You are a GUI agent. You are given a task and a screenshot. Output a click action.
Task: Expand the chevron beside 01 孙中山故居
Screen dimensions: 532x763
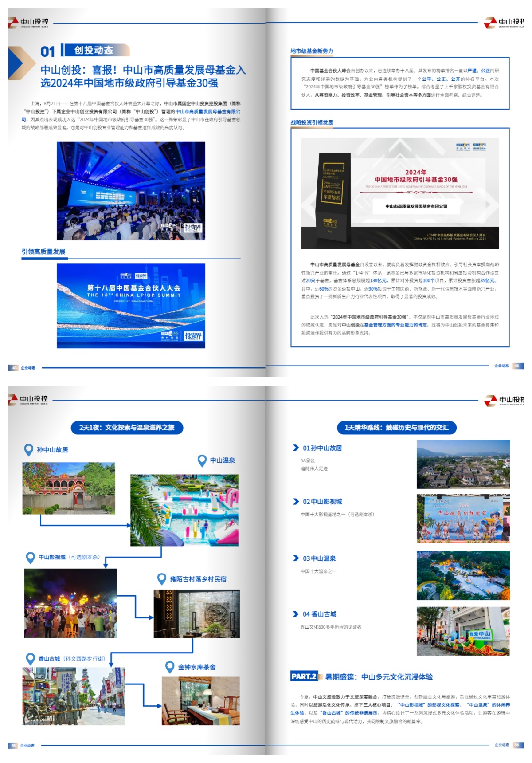(296, 448)
